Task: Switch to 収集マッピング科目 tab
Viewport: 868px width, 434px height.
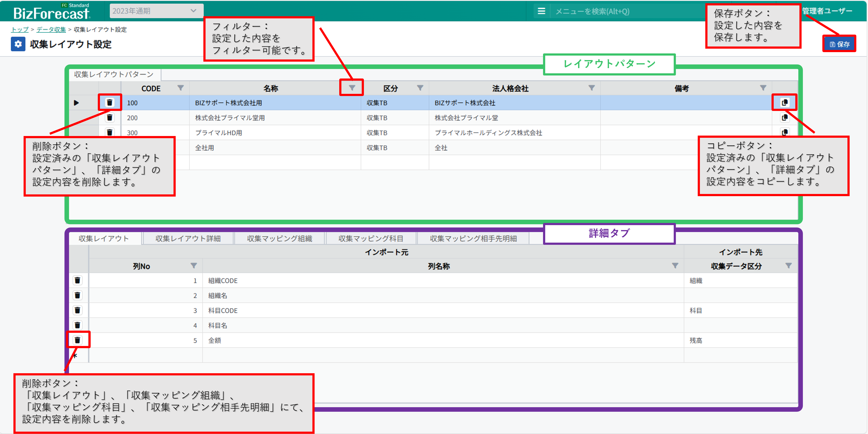Action: (371, 238)
